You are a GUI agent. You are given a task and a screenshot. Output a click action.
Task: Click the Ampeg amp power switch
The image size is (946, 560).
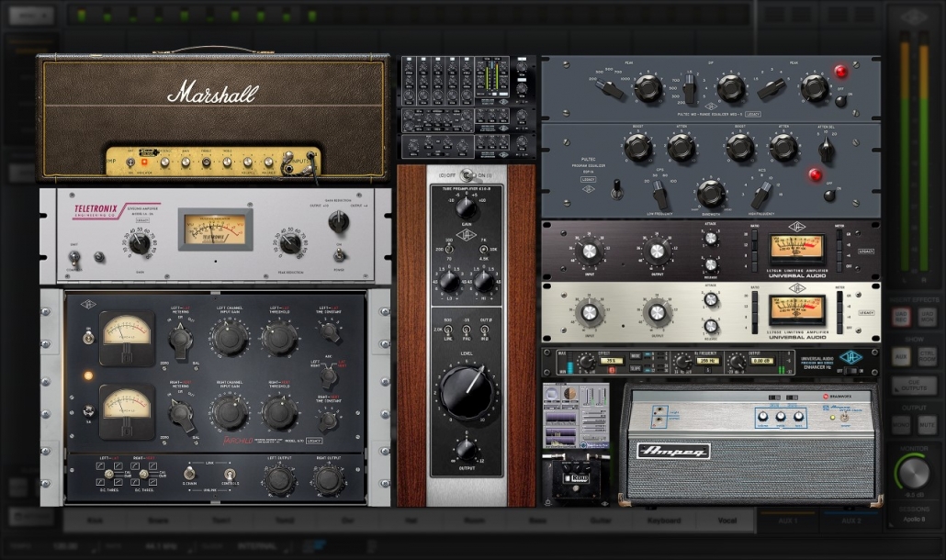pyautogui.click(x=844, y=417)
